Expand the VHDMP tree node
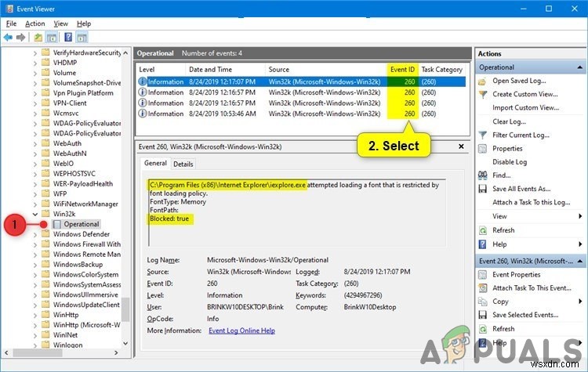 click(34, 63)
